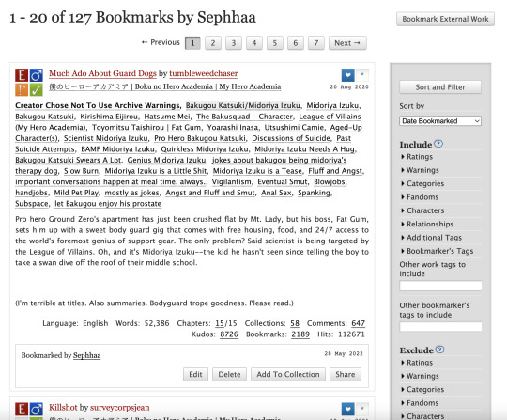Click the Hatsume Mei character tag

tap(167, 117)
